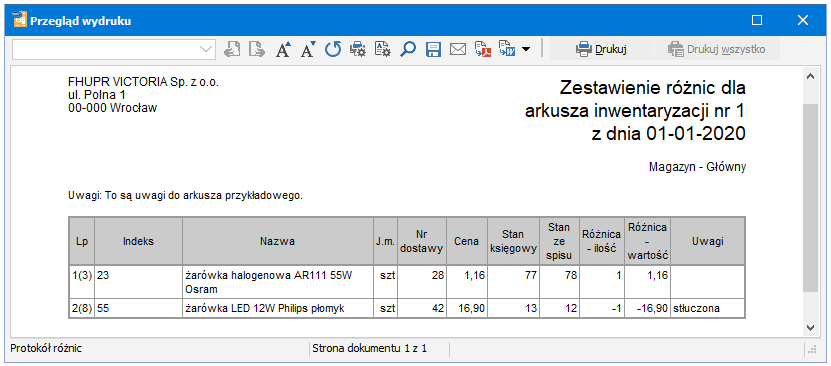Click the report title 'Zestawienie różnic dla'
This screenshot has width=831, height=366.
652,87
